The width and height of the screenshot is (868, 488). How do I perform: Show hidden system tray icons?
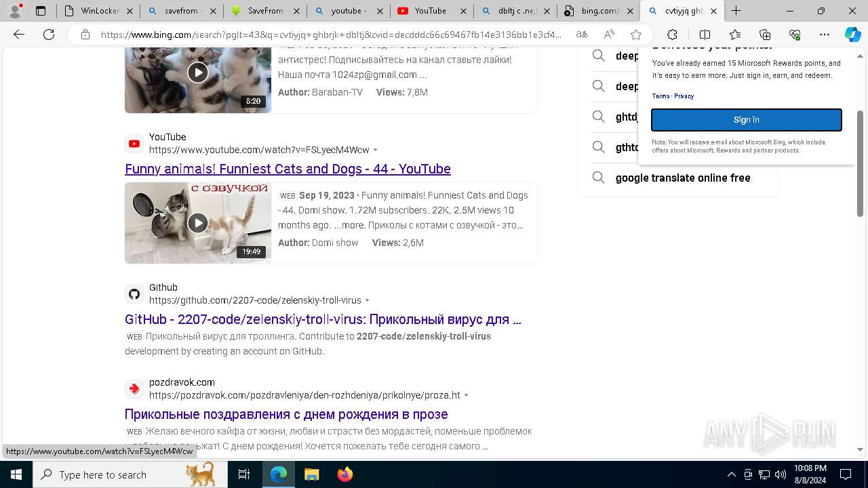[731, 474]
